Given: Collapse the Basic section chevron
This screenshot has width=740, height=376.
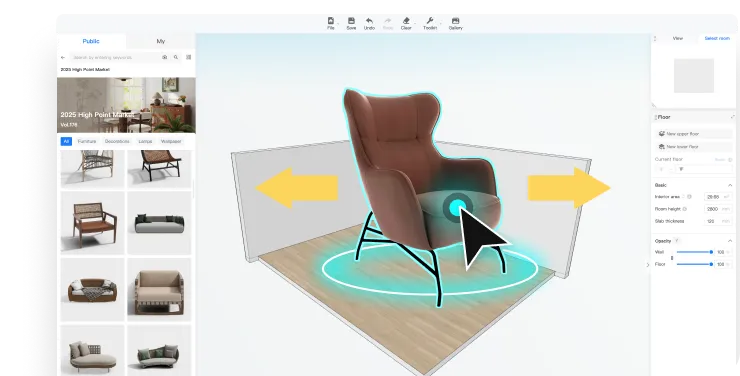Looking at the screenshot, I should tap(730, 185).
